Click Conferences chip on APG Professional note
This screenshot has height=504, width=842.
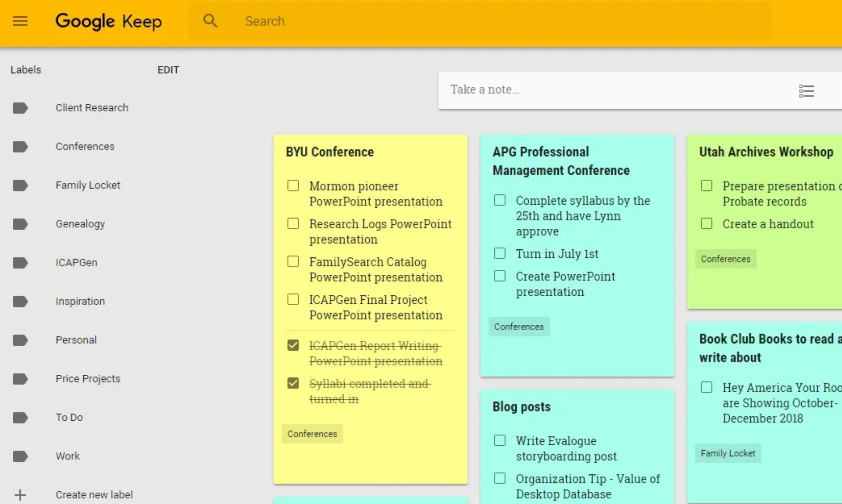tap(519, 327)
